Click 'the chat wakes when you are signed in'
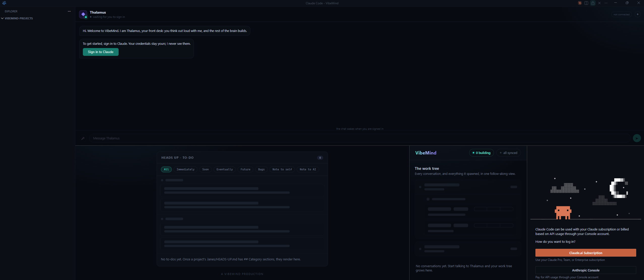Viewport: 644px width, 280px height. click(x=360, y=129)
